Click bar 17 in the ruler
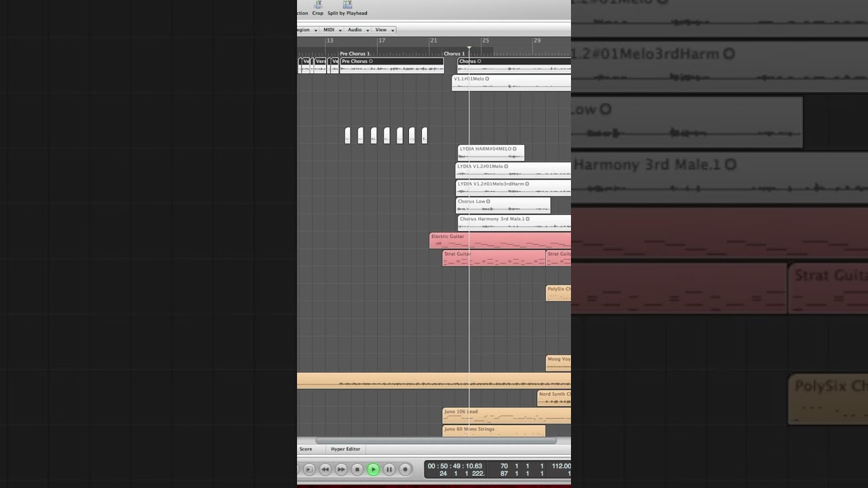868x488 pixels. pyautogui.click(x=382, y=41)
